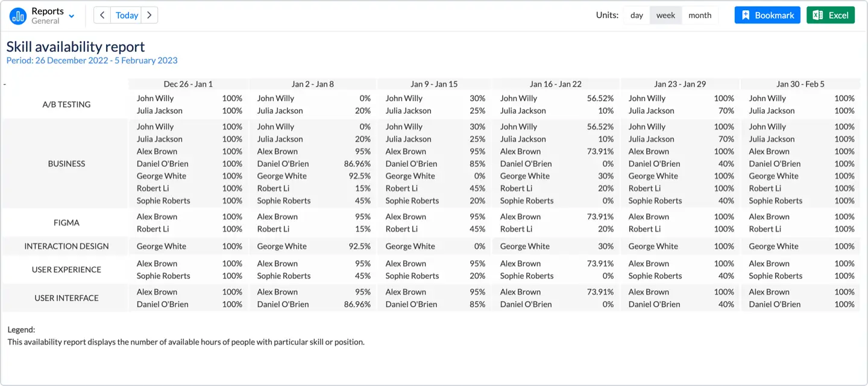Screen dimensions: 868x386
Task: Open the Reports title menu
Action: tap(48, 11)
